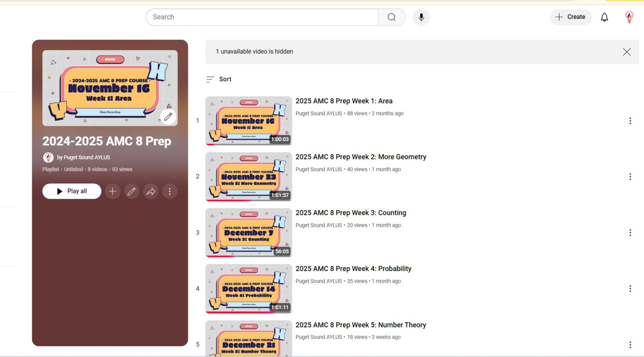
Task: Open options menu for Week 2 video
Action: point(630,177)
